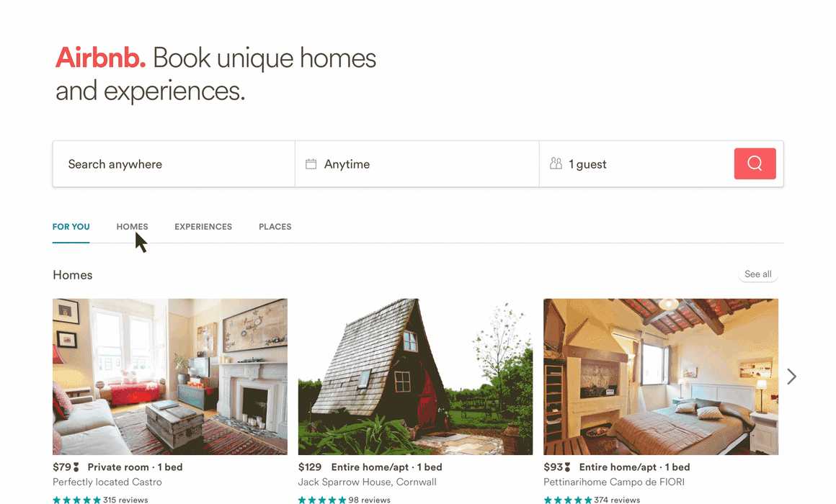Click the calendar icon beside Anytime

point(311,164)
